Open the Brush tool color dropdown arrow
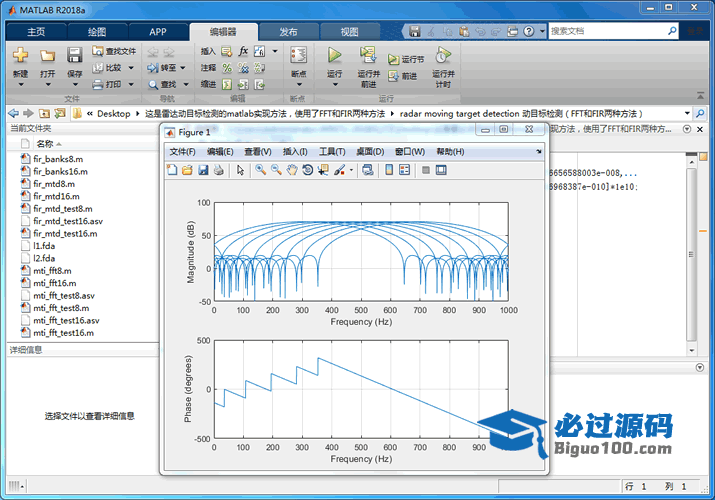Screen dimensions: 715x500 pyautogui.click(x=351, y=170)
